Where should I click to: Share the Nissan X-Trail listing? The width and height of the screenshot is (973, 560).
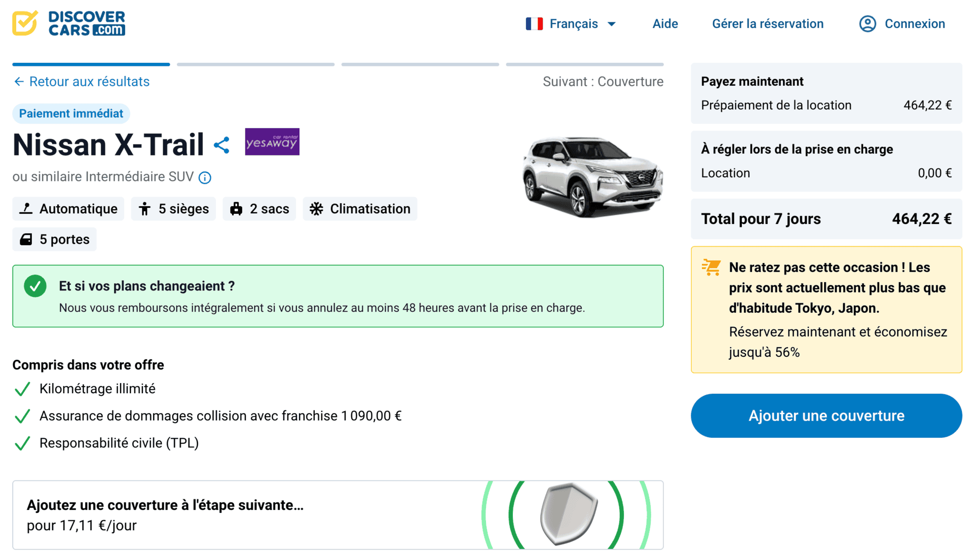(221, 145)
